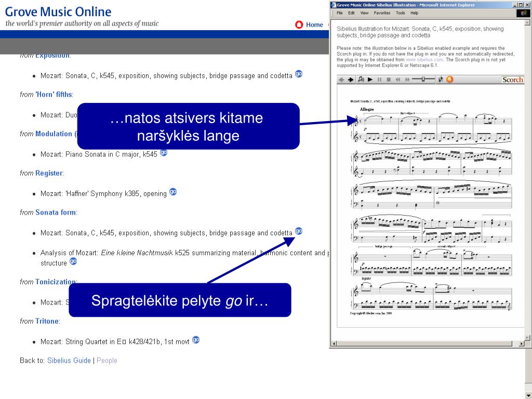Open the Tools menu
This screenshot has height=399, width=532.
click(x=401, y=13)
